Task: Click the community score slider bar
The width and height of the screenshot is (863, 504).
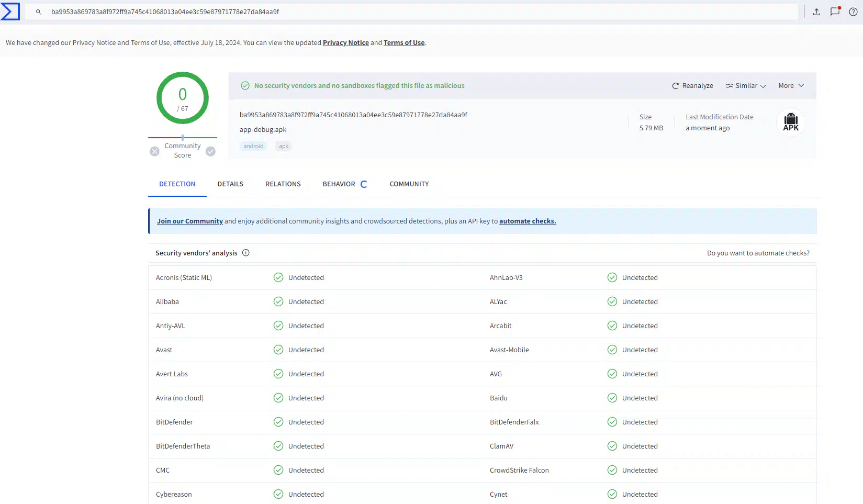Action: coord(183,138)
